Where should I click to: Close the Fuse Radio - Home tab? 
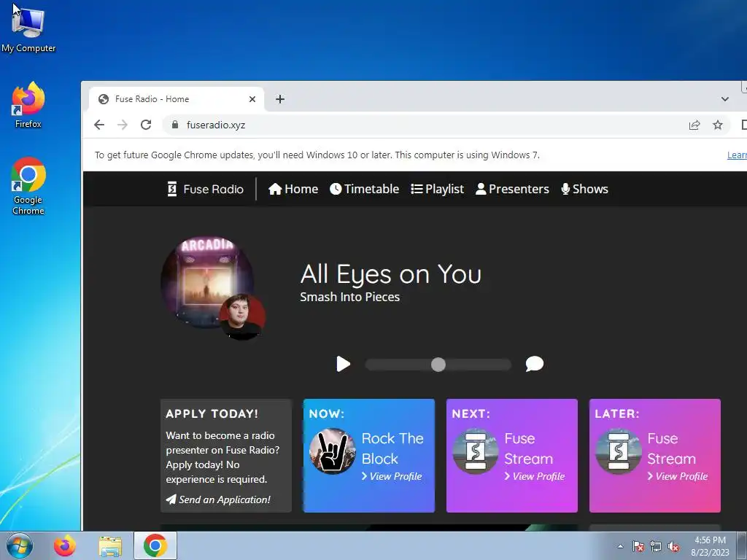[x=252, y=99]
